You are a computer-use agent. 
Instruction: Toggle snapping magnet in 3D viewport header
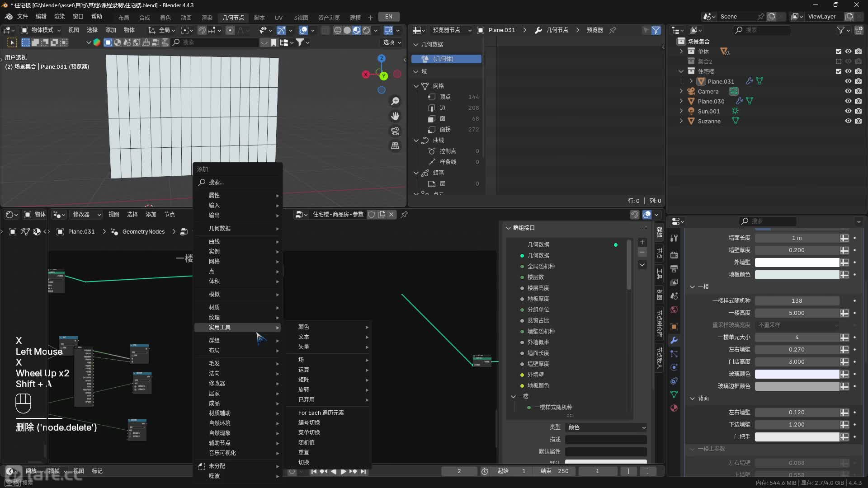[202, 30]
